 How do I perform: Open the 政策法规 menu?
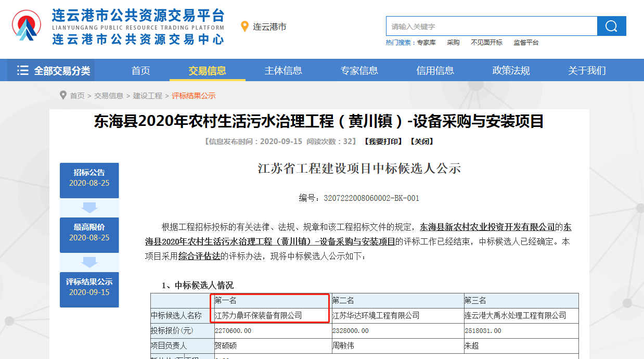511,69
